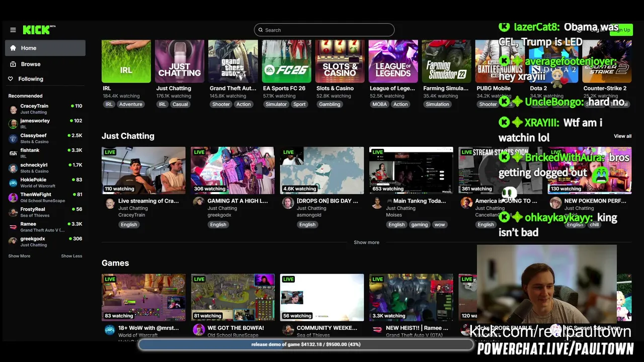Screen dimensions: 644x362
Task: Open the Grand Theft Auto category card
Action: coord(233,61)
